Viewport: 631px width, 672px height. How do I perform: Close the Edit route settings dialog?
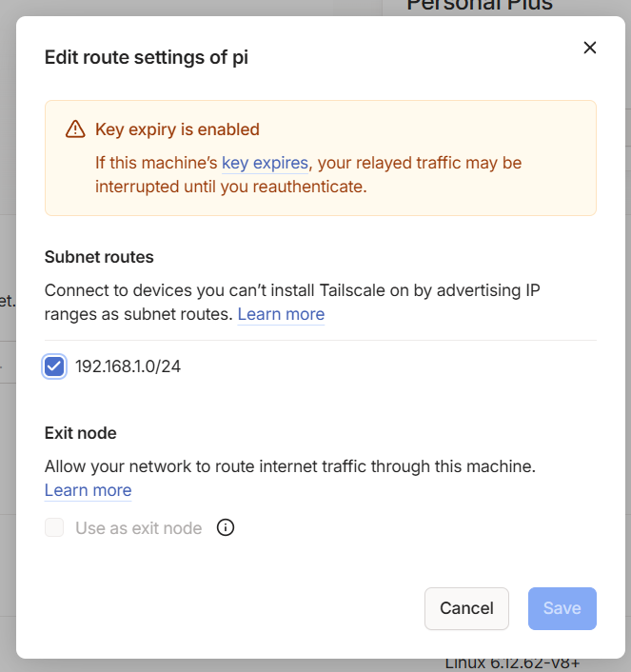pos(590,48)
